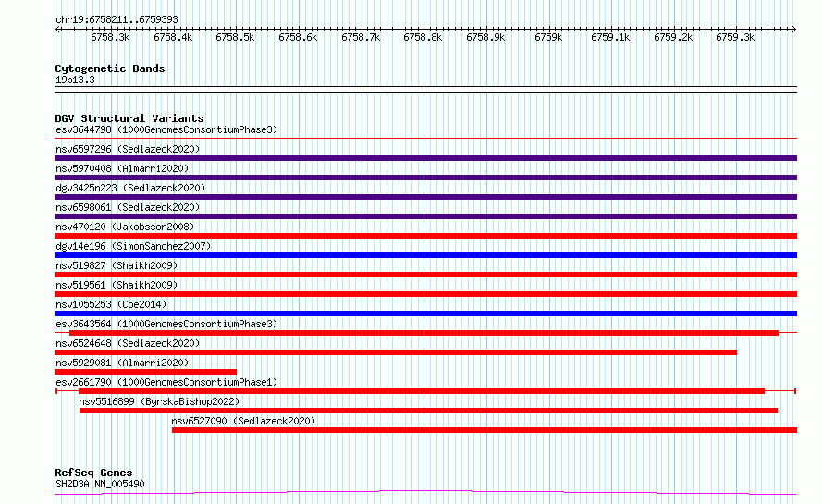Click the nsv6527090 red variant bar
This screenshot has height=504, width=823.
coord(485,430)
